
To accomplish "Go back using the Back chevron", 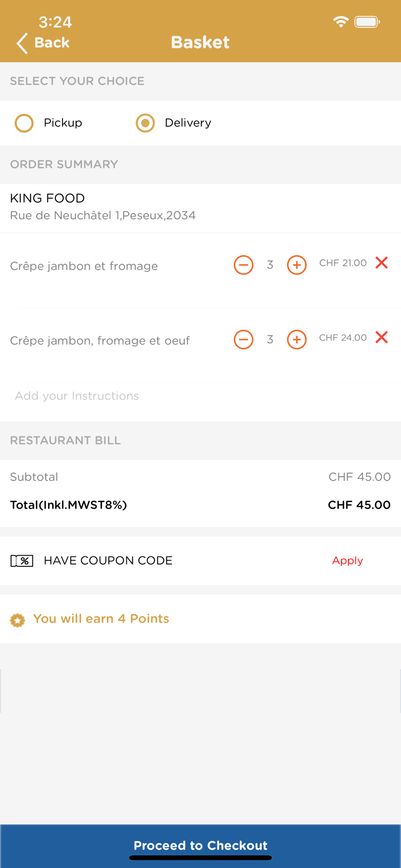I will [22, 43].
